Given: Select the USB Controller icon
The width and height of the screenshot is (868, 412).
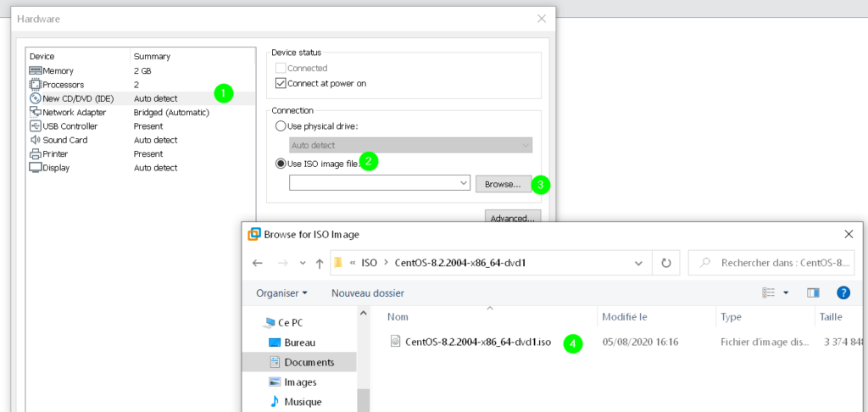Looking at the screenshot, I should [x=36, y=126].
